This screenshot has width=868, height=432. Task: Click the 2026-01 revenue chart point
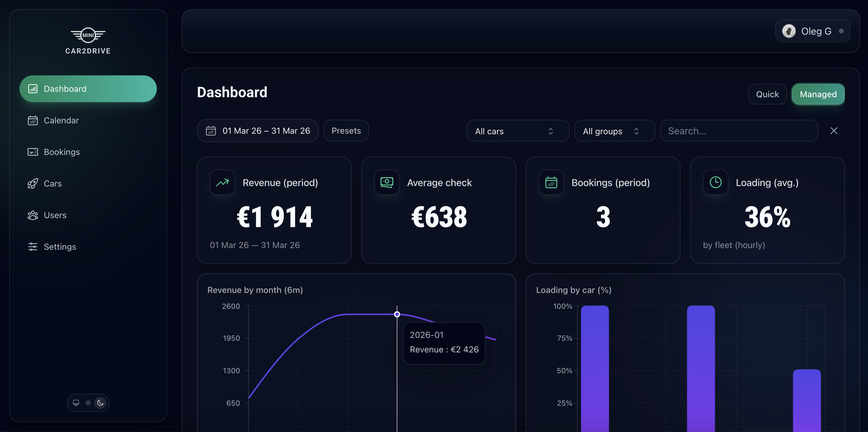397,314
